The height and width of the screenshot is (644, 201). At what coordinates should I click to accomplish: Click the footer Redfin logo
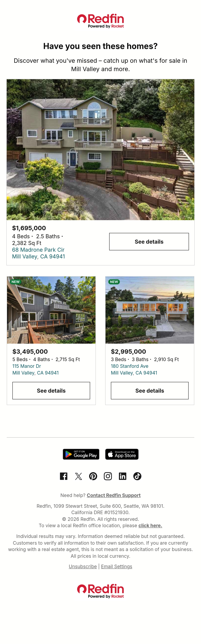pos(100,591)
